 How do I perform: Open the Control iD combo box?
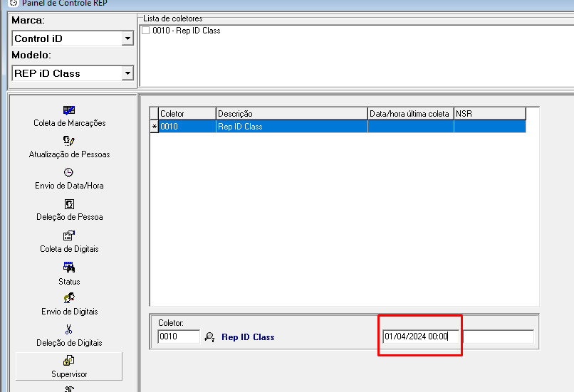click(67, 38)
